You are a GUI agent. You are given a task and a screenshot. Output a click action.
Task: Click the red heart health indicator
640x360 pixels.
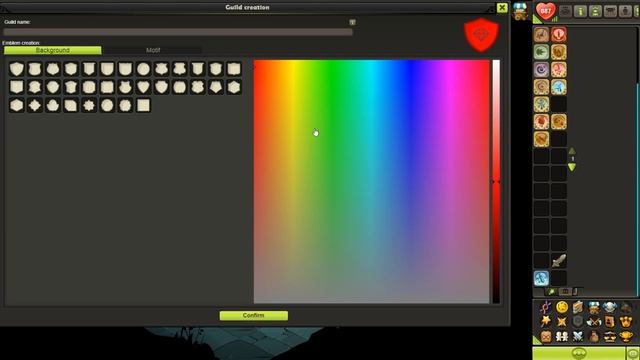(x=546, y=11)
